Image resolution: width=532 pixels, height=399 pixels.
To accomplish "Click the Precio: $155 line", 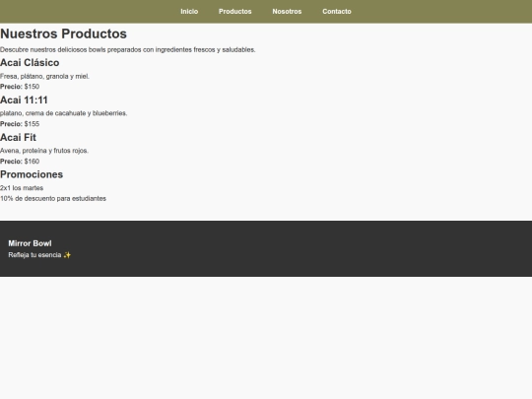I will coord(20,124).
